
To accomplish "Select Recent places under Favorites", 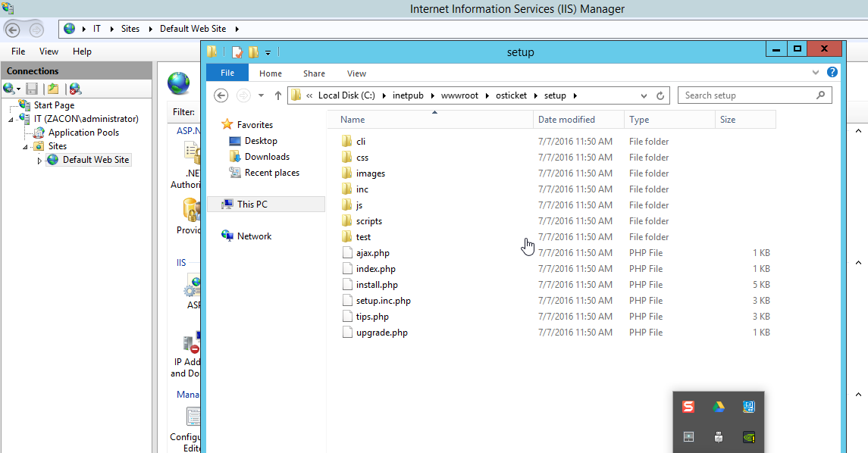I will 272,173.
